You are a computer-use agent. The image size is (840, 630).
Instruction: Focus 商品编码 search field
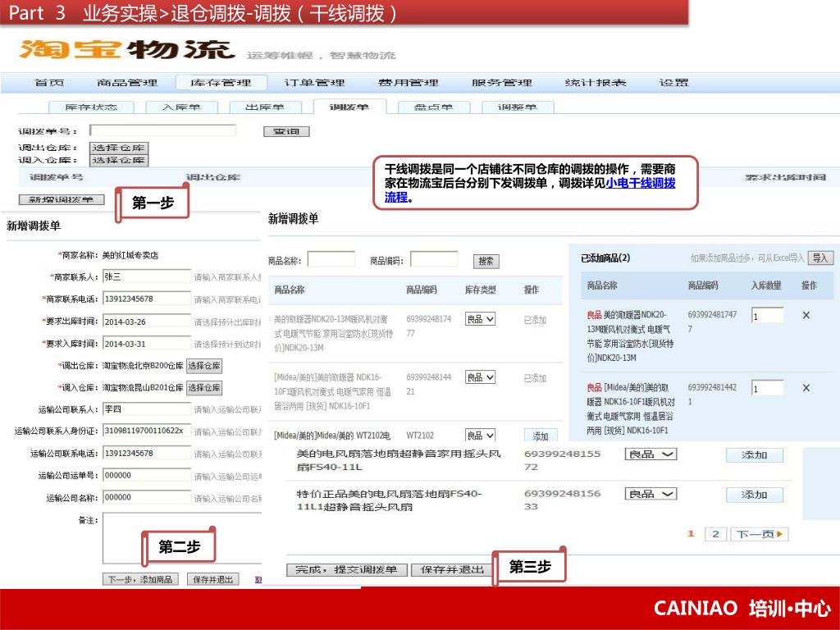[x=434, y=260]
